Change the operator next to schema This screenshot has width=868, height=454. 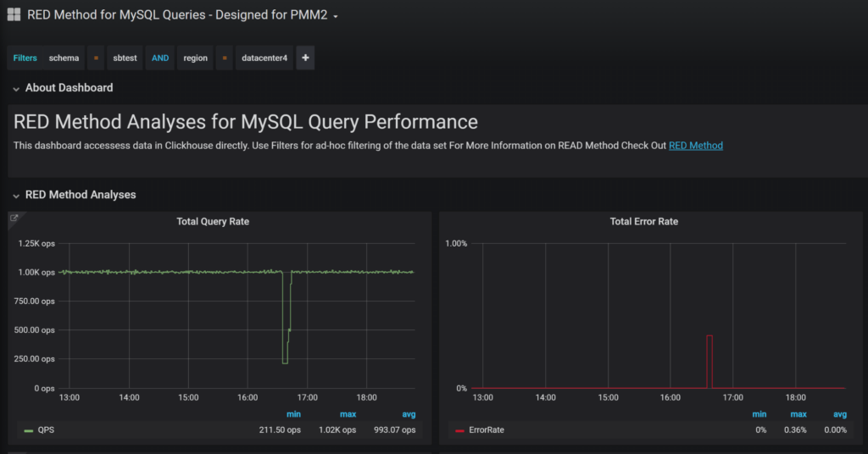click(x=96, y=58)
